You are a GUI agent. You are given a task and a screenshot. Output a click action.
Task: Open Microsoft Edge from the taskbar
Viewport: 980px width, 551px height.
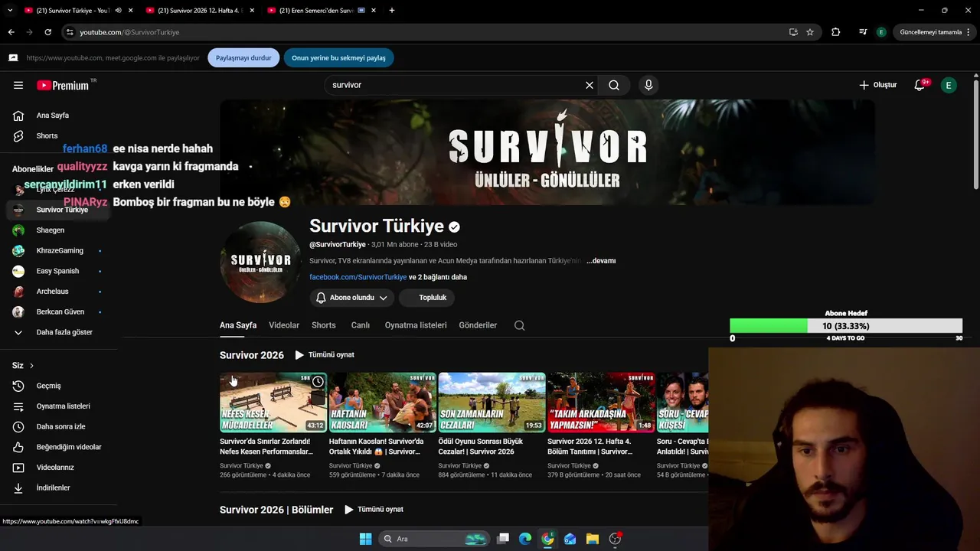[525, 539]
